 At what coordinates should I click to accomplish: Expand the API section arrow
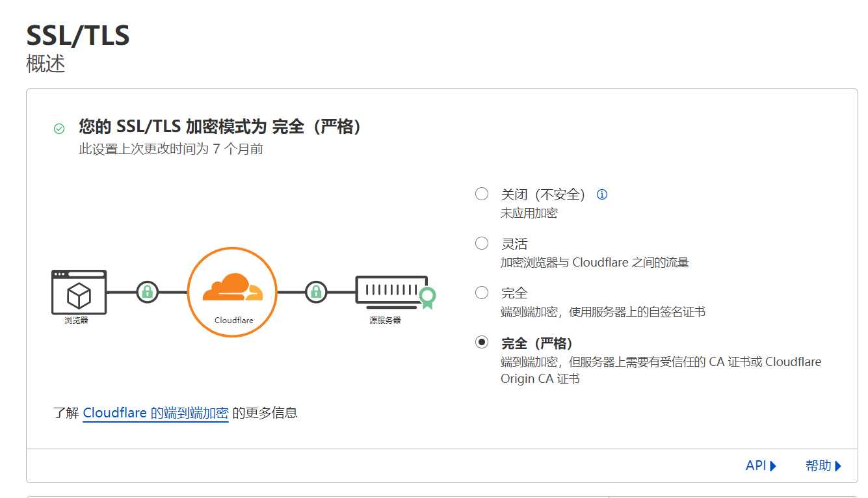tap(773, 466)
